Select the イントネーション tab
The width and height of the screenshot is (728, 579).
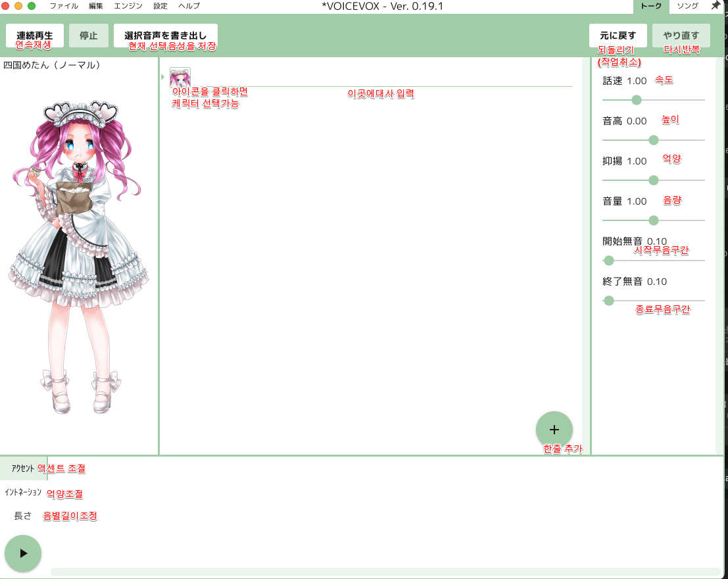(23, 492)
